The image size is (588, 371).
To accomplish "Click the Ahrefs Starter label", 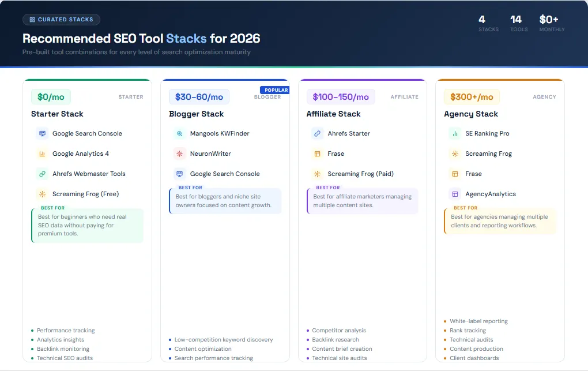I will tap(349, 133).
